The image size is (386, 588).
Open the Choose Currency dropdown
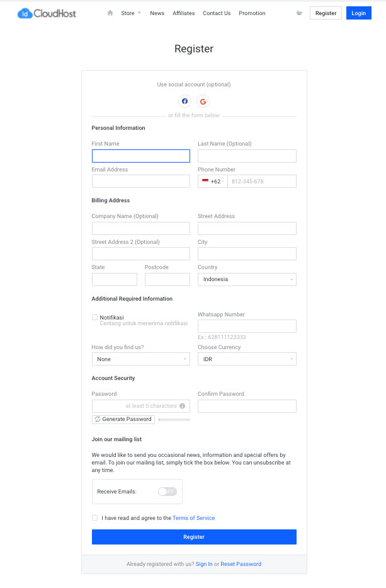pyautogui.click(x=246, y=358)
